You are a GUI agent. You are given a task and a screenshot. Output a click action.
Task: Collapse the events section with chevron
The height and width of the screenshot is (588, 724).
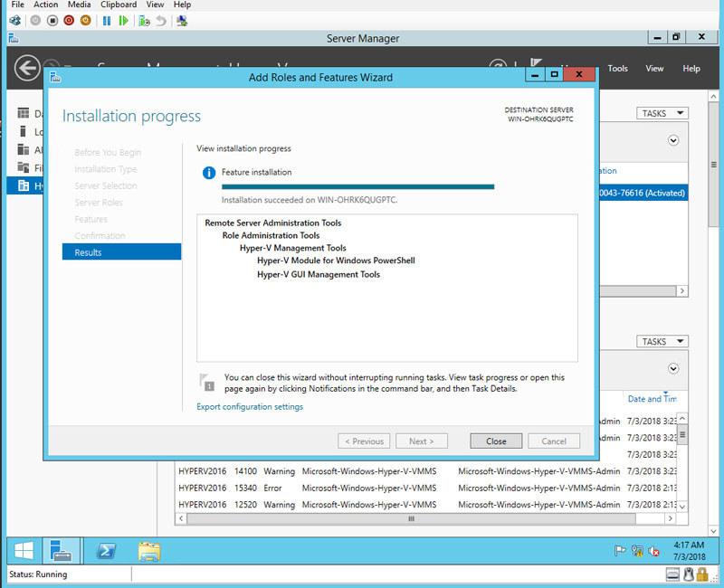coord(673,368)
